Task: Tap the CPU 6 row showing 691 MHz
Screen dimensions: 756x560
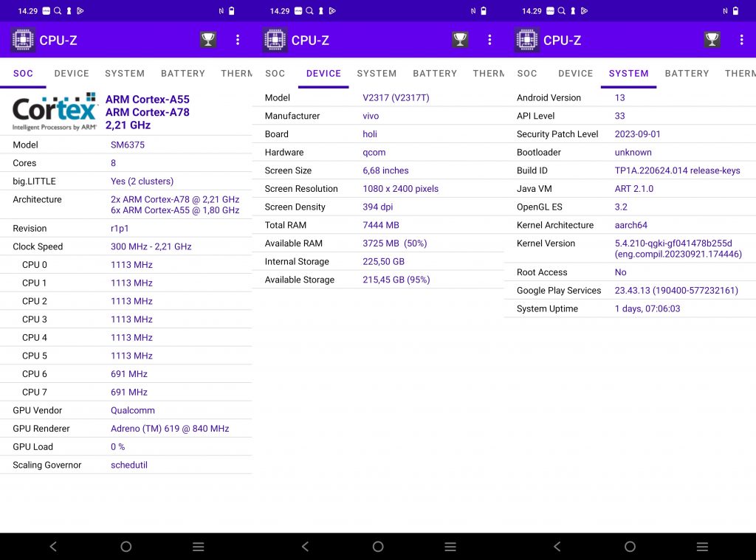Action: pyautogui.click(x=126, y=374)
